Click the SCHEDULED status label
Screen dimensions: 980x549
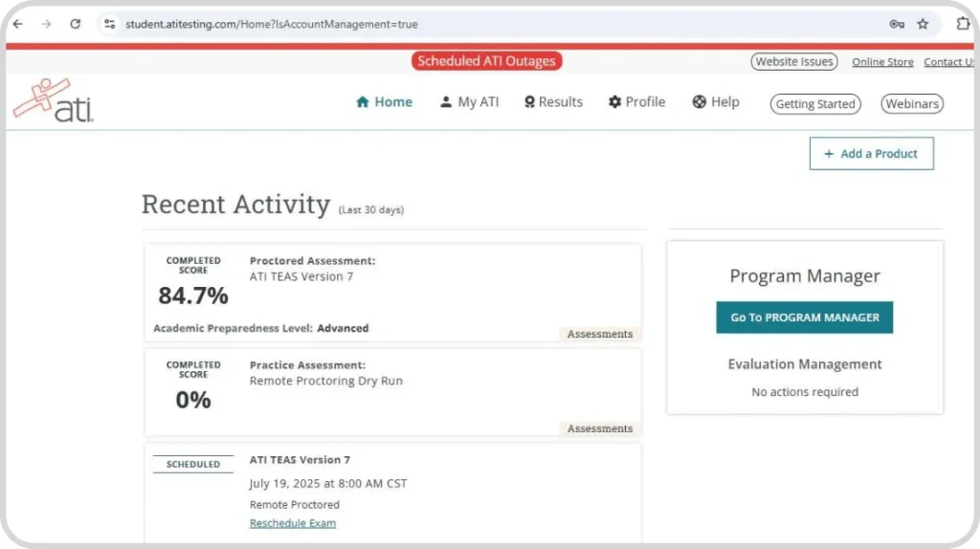[193, 464]
